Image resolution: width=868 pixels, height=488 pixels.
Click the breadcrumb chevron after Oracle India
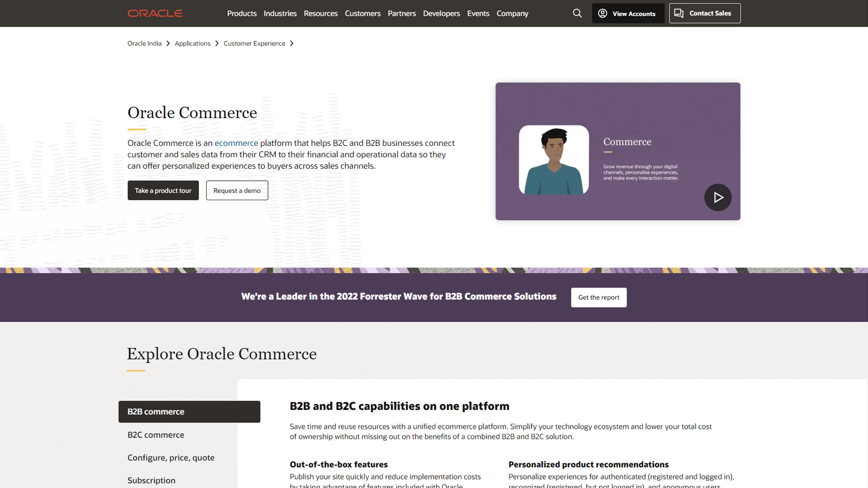(x=168, y=43)
